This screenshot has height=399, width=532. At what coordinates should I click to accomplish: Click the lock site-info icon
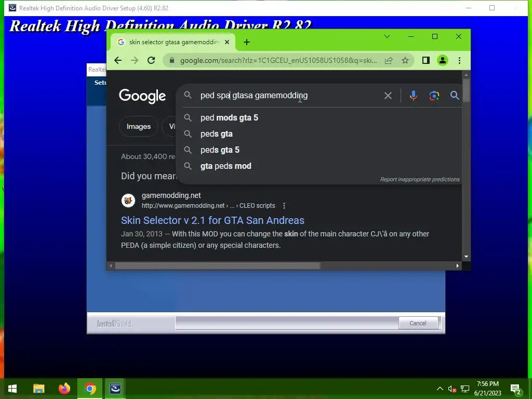[172, 60]
